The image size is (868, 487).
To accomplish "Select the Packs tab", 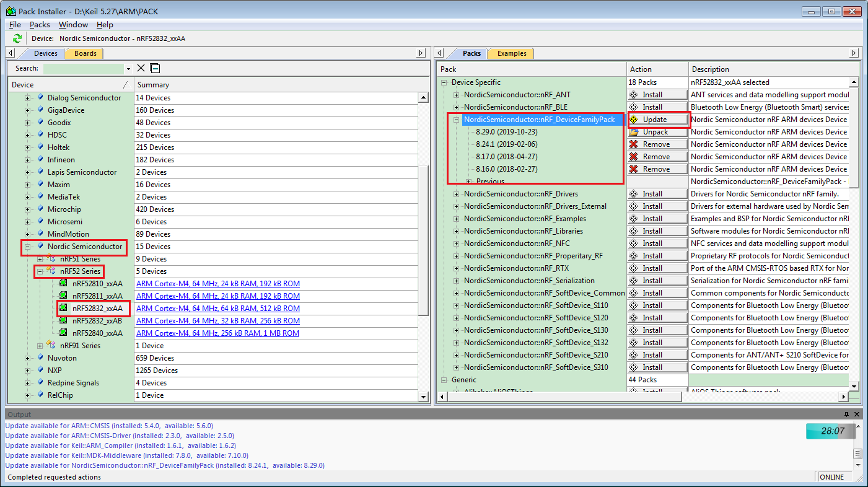I will point(471,53).
